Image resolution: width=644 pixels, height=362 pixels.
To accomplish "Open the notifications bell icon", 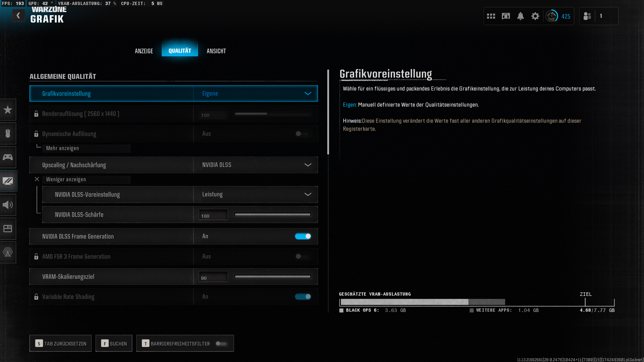I will [520, 16].
